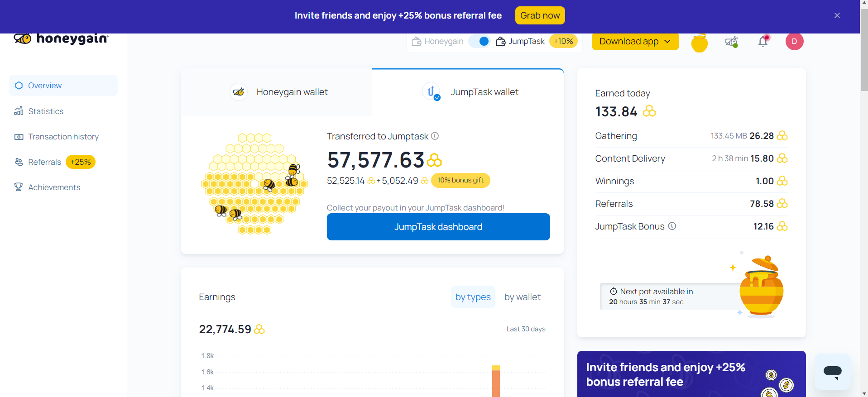Image resolution: width=868 pixels, height=397 pixels.
Task: Switch to Honeygain wallet tab
Action: [277, 92]
